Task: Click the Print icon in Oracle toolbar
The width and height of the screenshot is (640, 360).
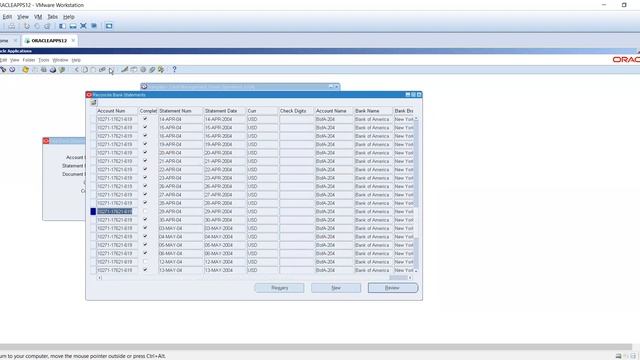Action: pyautogui.click(x=53, y=70)
